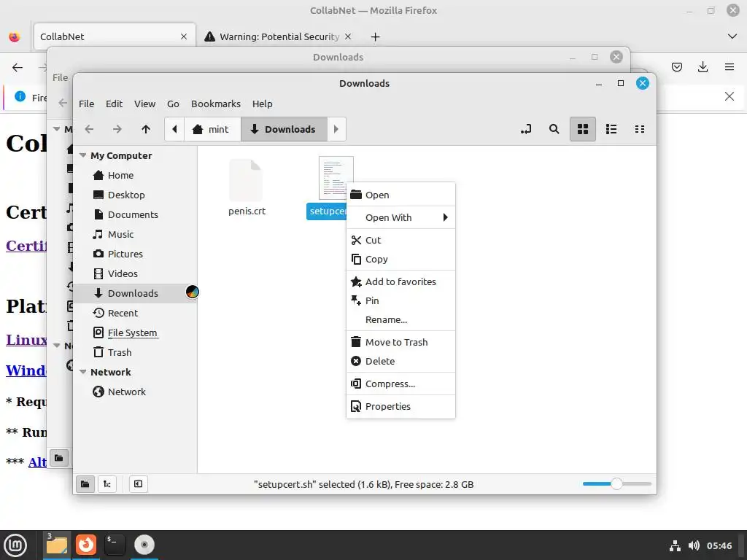
Task: Go back in the front Downloads window
Action: click(89, 129)
